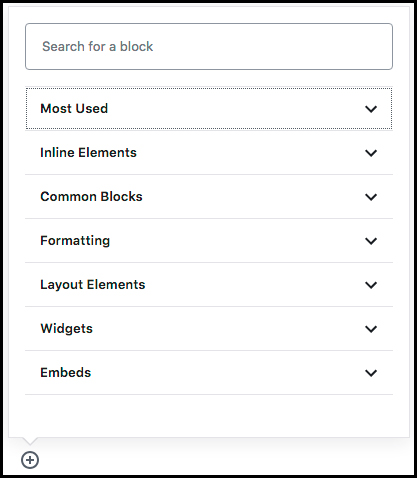Click the 'Search for a block' placeholder text
This screenshot has width=417, height=478.
coord(97,46)
